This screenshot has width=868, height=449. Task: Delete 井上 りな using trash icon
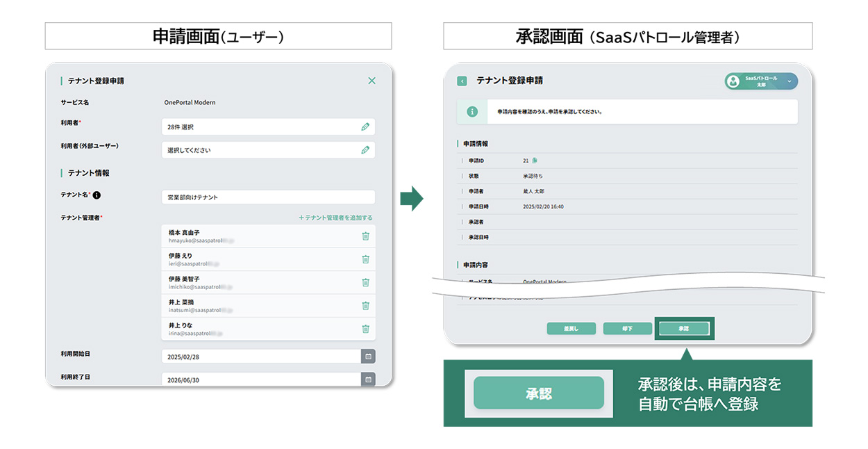pos(365,329)
